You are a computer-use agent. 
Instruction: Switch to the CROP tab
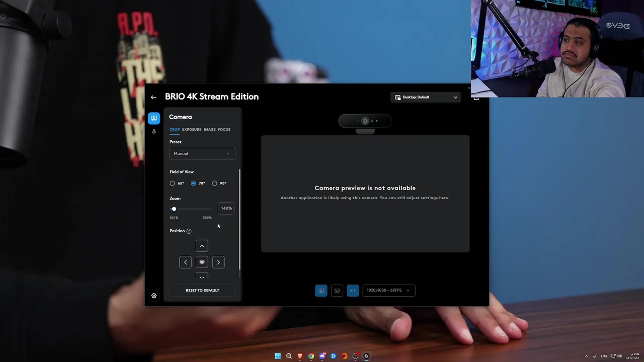[175, 130]
